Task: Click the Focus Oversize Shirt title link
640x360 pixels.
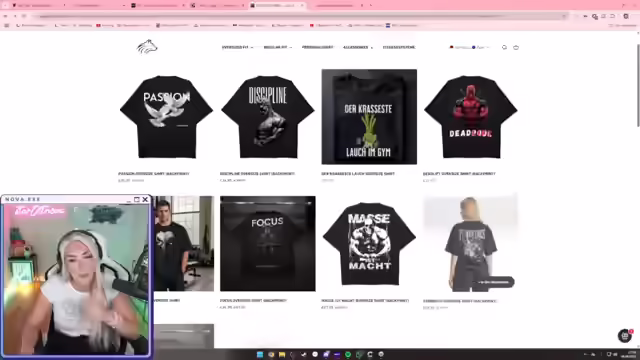Action: pos(253,300)
